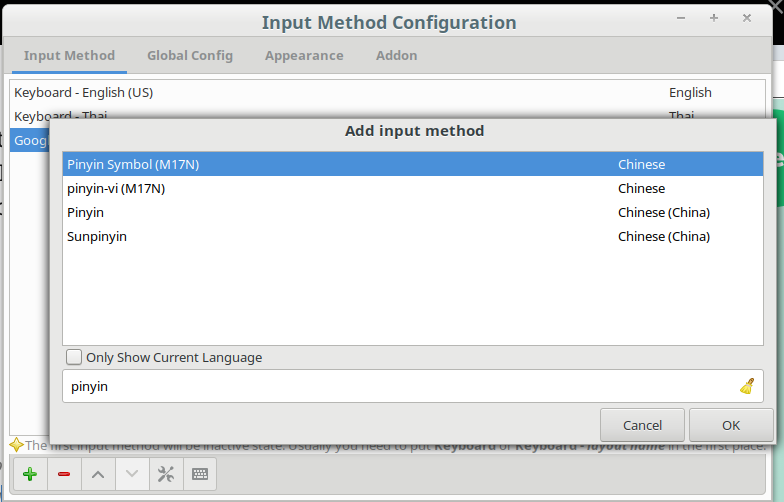The width and height of the screenshot is (784, 502).
Task: Select Keyboard - English (US) in background list
Action: (84, 92)
